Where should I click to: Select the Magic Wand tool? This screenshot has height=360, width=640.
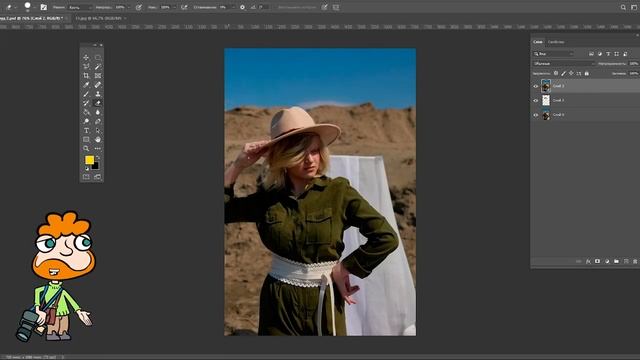coord(98,67)
